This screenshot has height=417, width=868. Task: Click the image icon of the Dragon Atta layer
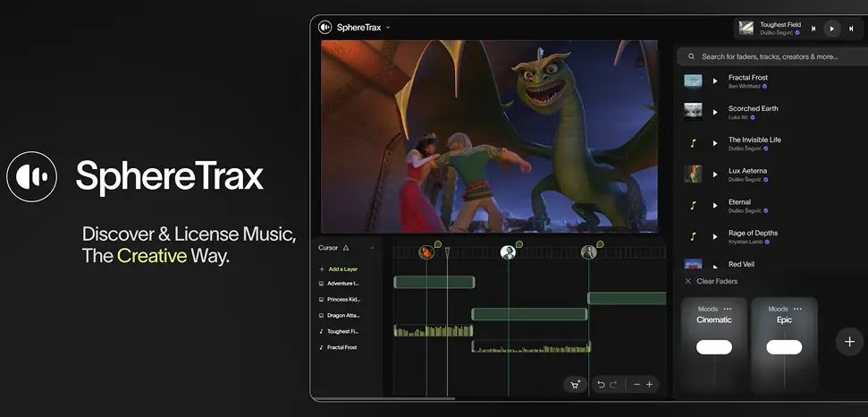click(x=321, y=316)
